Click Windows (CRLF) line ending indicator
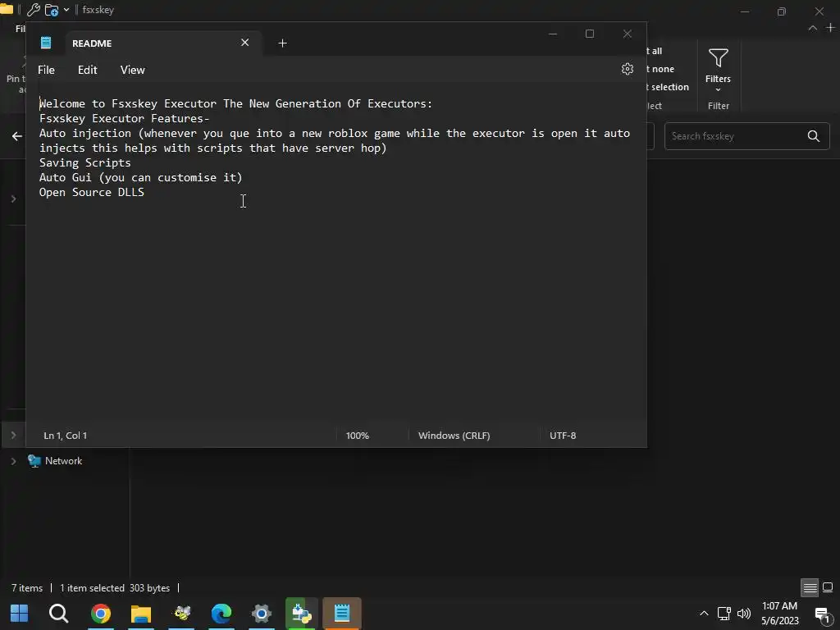 [x=454, y=436]
